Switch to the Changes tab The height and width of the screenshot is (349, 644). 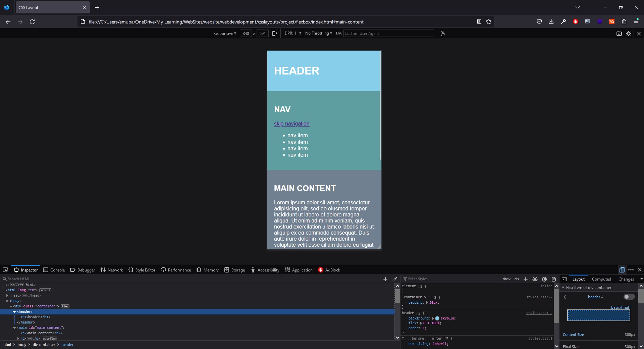click(626, 279)
